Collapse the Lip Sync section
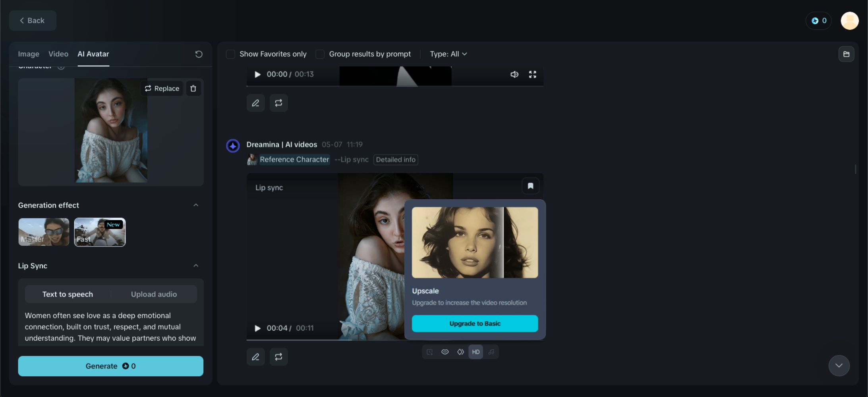Viewport: 868px width, 397px height. [196, 266]
